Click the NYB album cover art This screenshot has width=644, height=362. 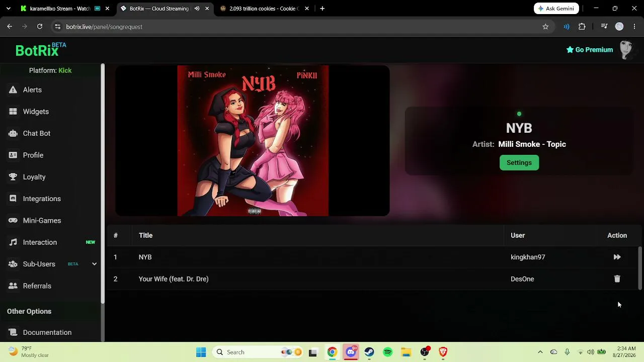pyautogui.click(x=253, y=141)
